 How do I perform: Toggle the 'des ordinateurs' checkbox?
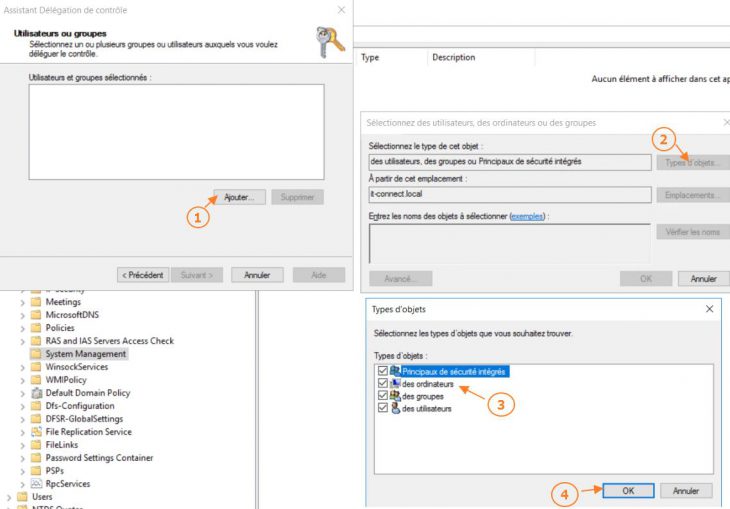point(381,384)
